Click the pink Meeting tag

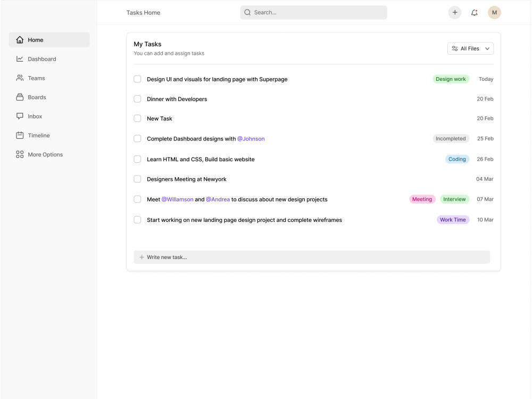tap(422, 199)
